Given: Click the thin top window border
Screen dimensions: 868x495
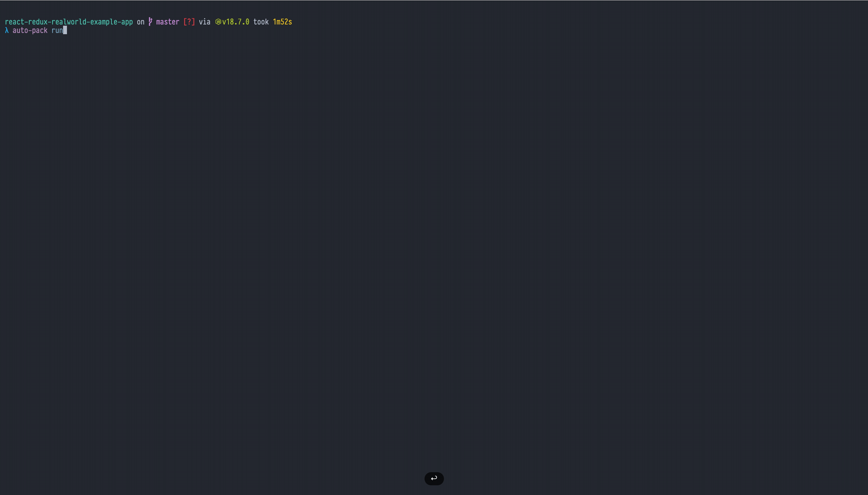Looking at the screenshot, I should click(434, 0).
